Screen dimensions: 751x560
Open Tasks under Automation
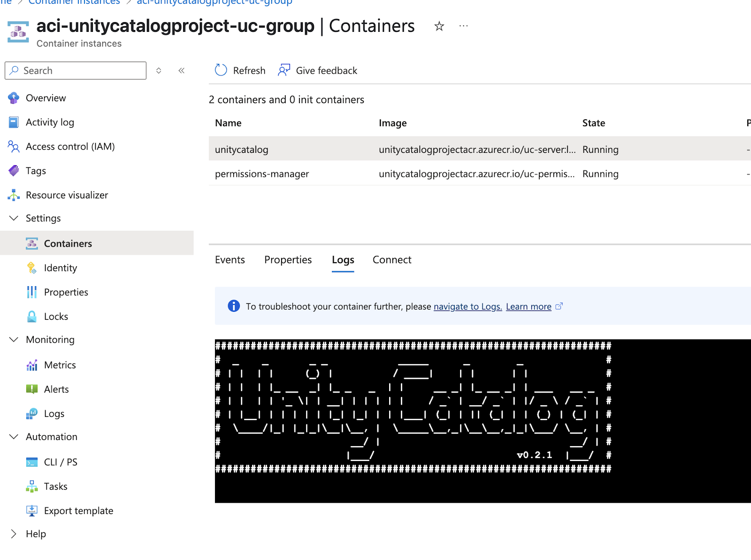pos(56,486)
